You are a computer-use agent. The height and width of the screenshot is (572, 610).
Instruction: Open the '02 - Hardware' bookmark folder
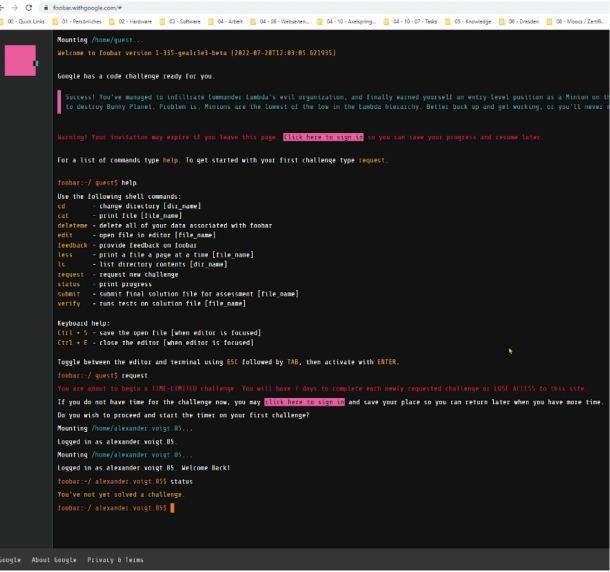coord(130,22)
